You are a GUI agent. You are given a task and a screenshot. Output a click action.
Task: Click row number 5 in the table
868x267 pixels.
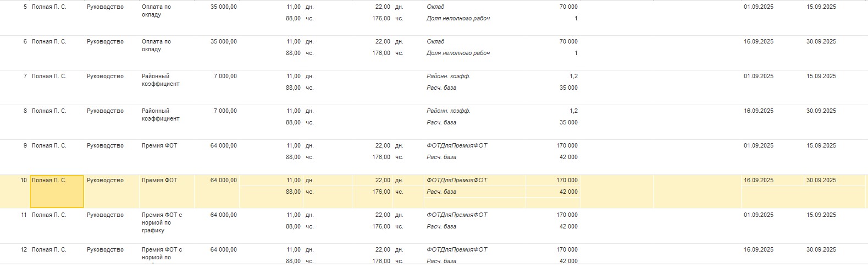(25, 7)
